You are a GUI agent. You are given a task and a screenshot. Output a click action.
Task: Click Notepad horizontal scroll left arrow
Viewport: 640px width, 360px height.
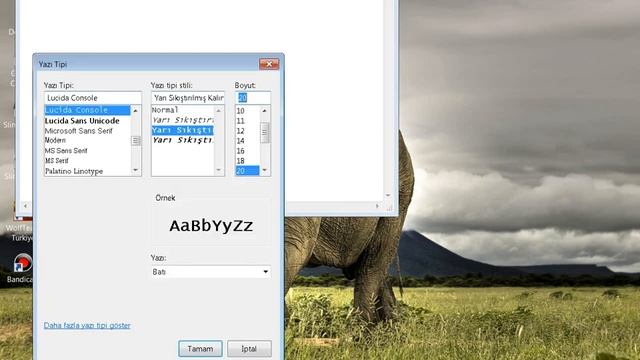click(x=25, y=206)
